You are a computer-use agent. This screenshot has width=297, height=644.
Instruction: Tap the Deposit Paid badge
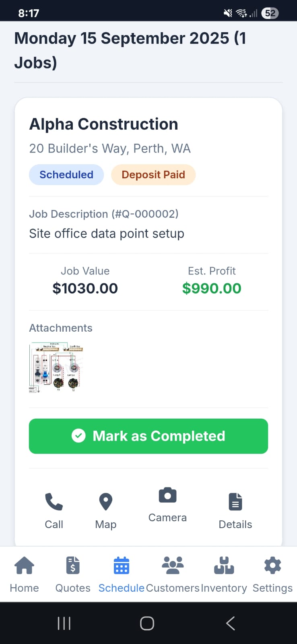click(153, 175)
